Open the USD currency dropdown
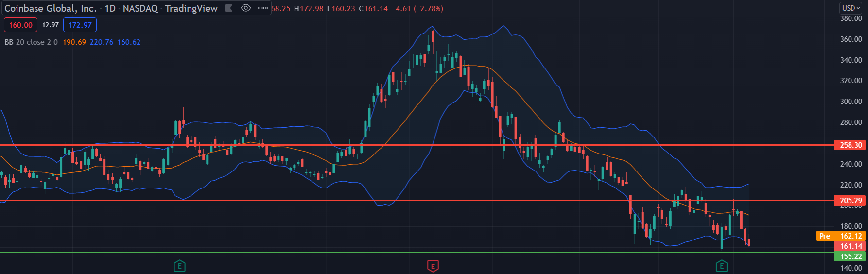 point(851,8)
